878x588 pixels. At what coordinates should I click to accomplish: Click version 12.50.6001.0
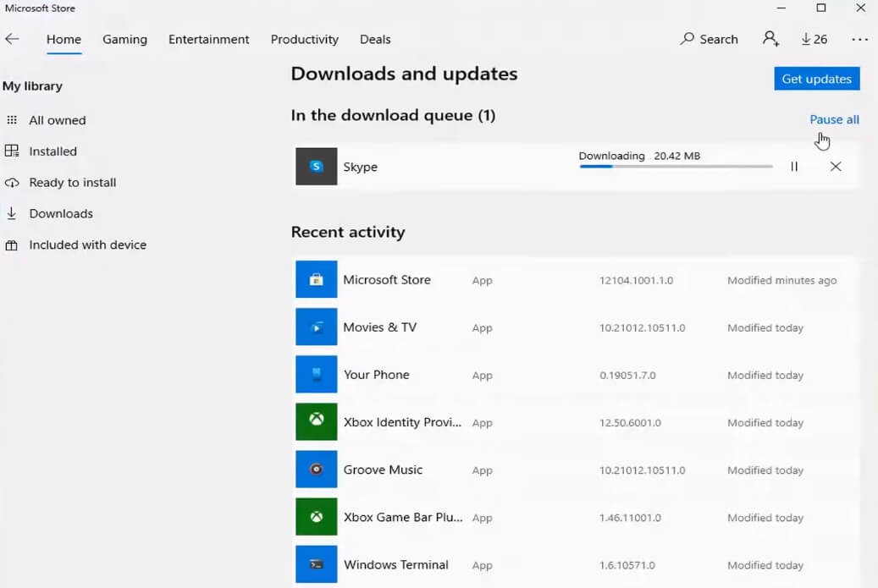630,423
